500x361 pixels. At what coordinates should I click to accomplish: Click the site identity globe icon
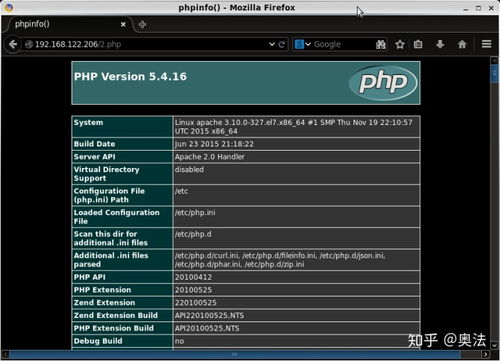[29, 44]
